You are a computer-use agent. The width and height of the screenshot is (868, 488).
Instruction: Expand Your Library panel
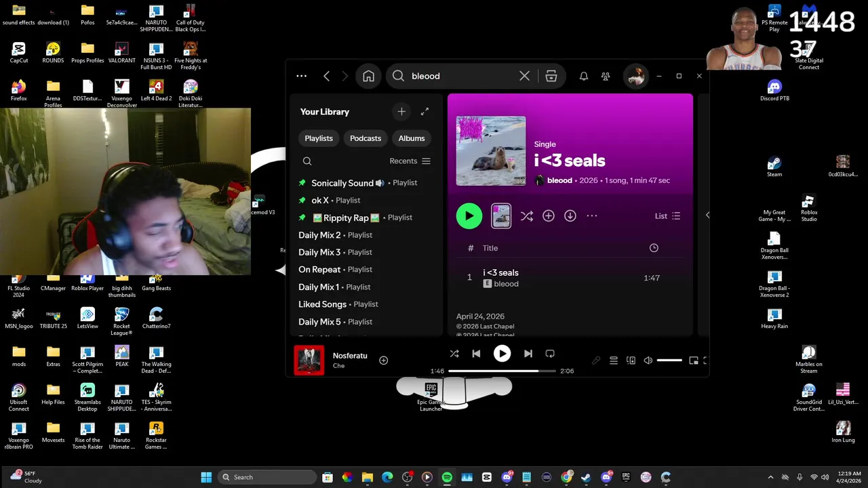pyautogui.click(x=425, y=111)
